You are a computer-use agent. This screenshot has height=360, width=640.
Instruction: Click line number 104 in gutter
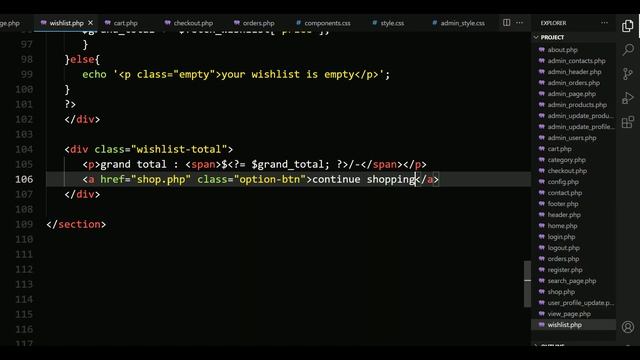(24, 149)
